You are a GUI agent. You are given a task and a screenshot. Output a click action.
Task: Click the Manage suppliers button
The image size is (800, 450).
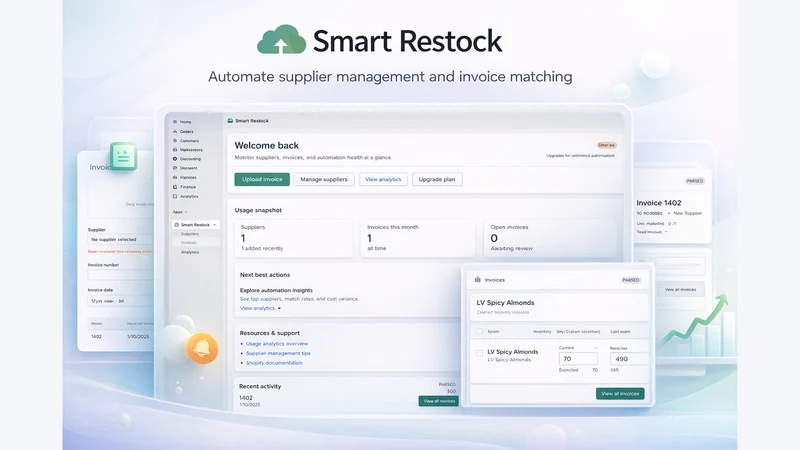click(x=324, y=180)
